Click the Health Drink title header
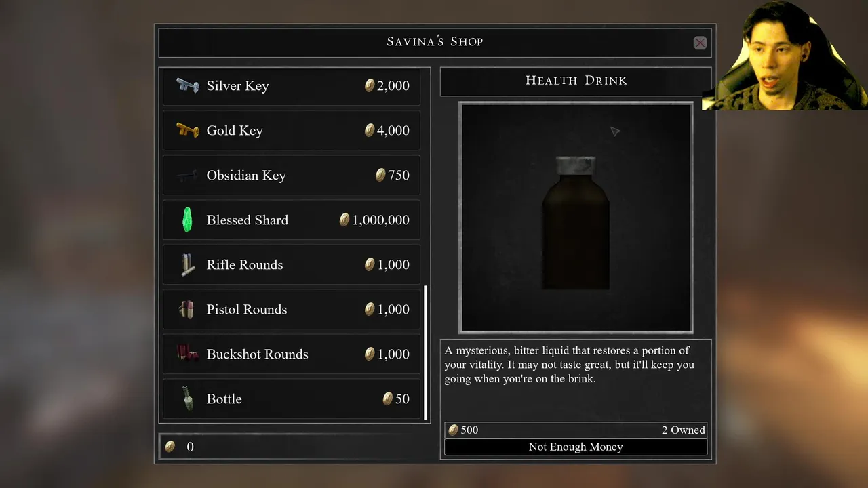The height and width of the screenshot is (488, 868). [x=576, y=81]
